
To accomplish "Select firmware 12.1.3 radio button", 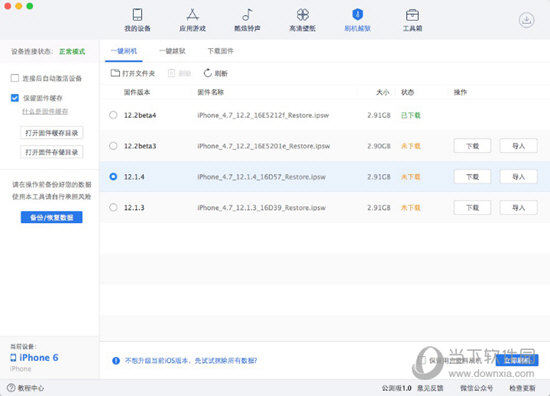I will point(113,207).
